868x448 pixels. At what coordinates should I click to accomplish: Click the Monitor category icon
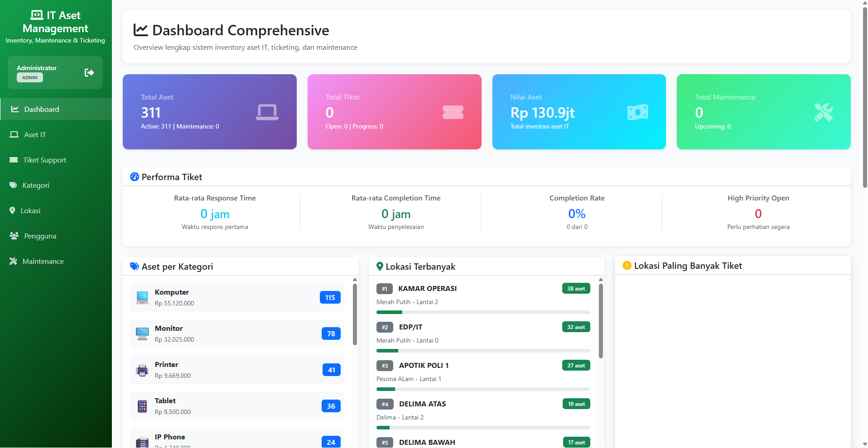[x=142, y=334]
